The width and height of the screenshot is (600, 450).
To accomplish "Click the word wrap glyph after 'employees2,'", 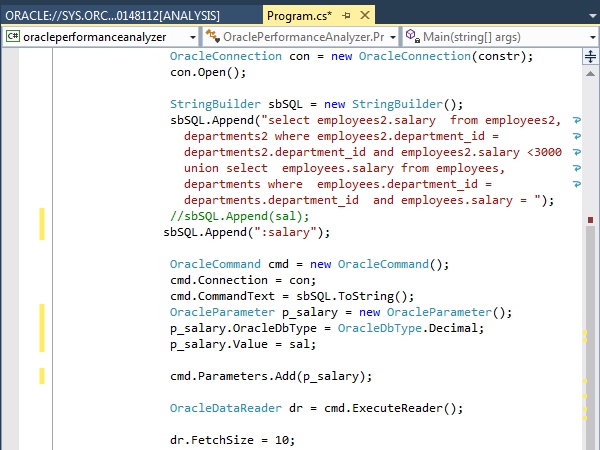I will [x=577, y=121].
